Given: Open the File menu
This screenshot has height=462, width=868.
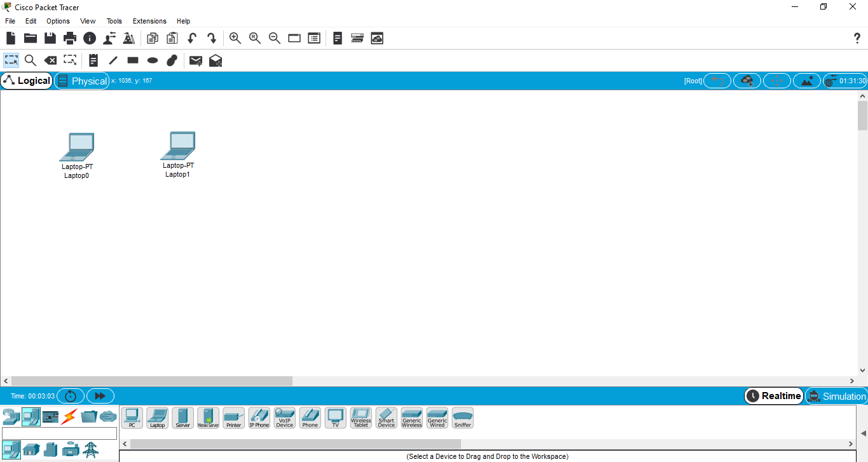Looking at the screenshot, I should pos(10,21).
